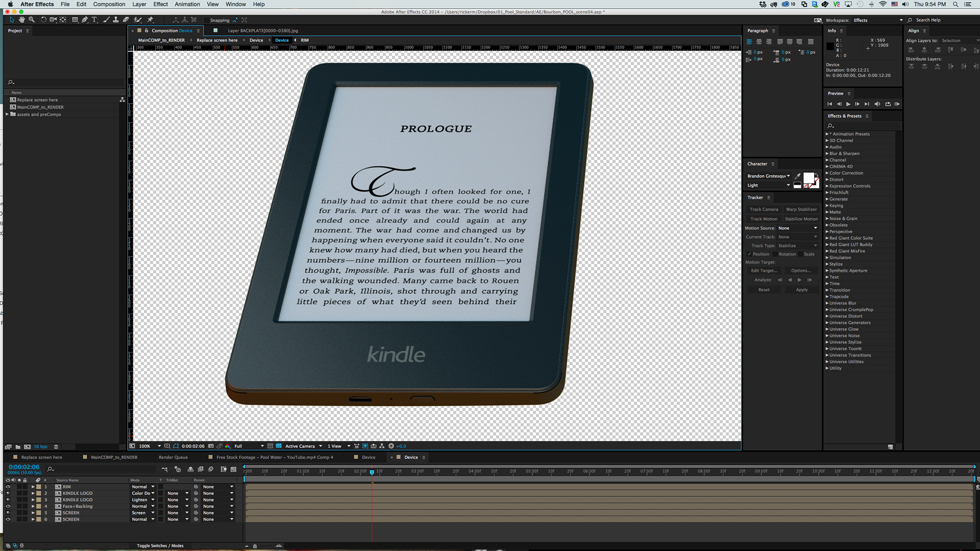Select the Horizontal Type tool
Screen dimensions: 980x551
pos(94,20)
